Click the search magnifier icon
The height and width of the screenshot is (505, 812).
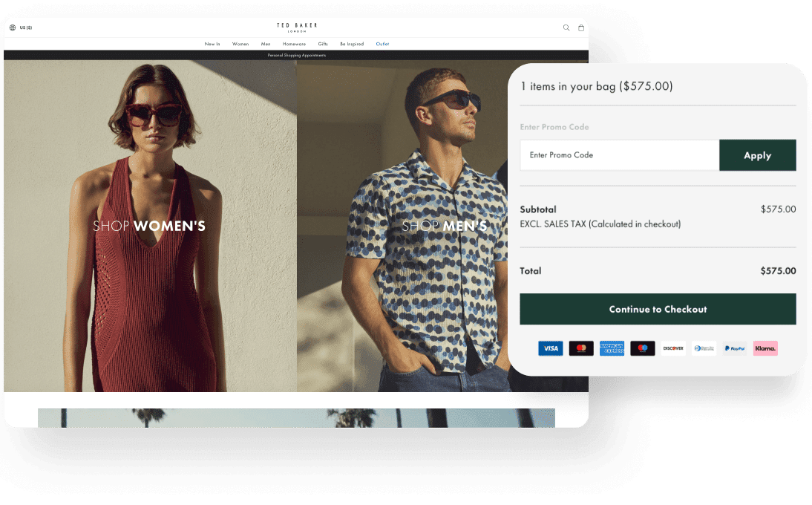coord(566,27)
